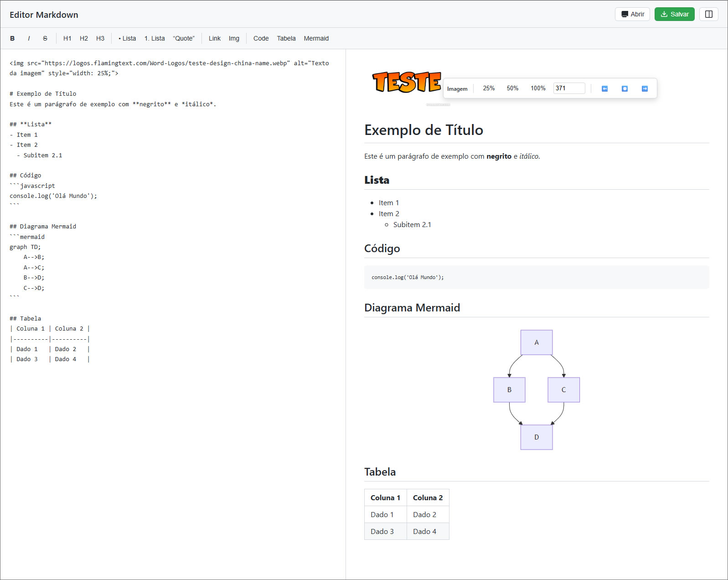The image size is (728, 580).
Task: Place cursor on 'graph TD;' source line
Action: click(25, 247)
